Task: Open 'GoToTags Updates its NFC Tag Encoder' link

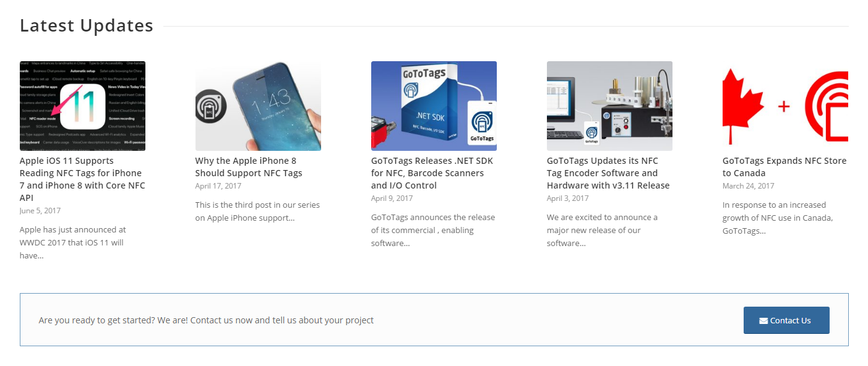Action: click(608, 173)
